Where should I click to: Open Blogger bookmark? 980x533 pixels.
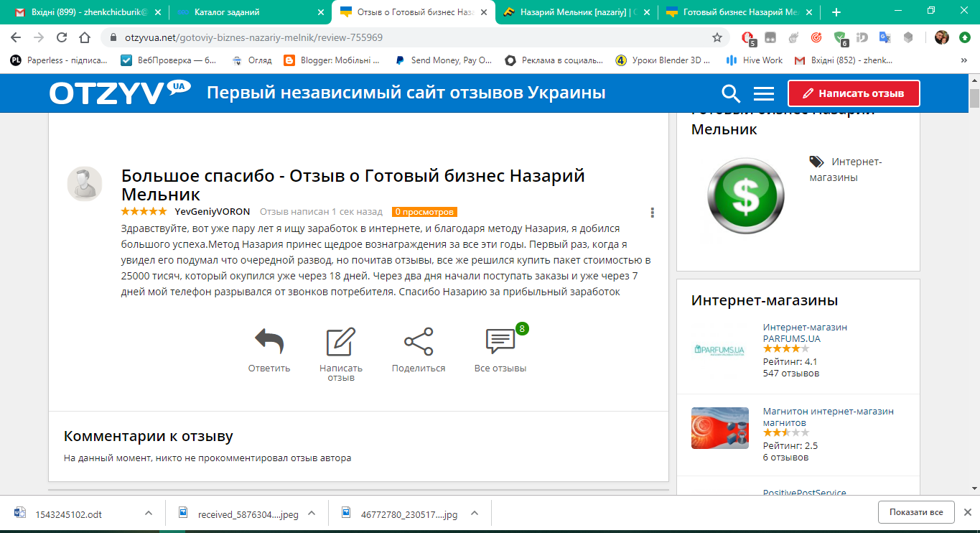332,60
